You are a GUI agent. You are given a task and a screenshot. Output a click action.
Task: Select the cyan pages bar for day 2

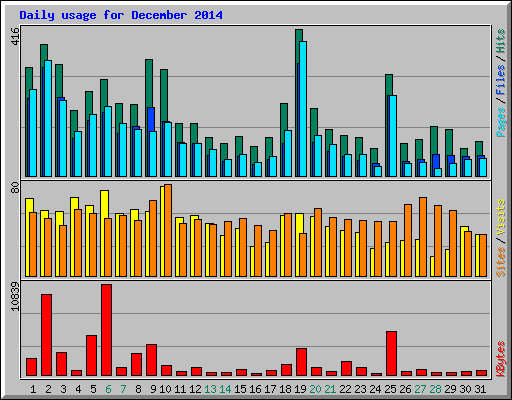(48, 118)
